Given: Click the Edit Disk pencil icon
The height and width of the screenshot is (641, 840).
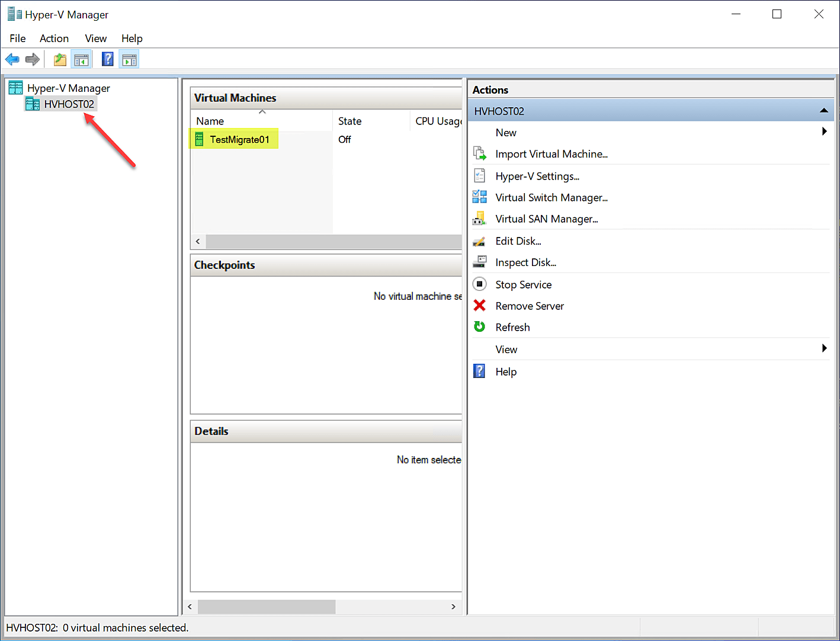Looking at the screenshot, I should [x=480, y=241].
